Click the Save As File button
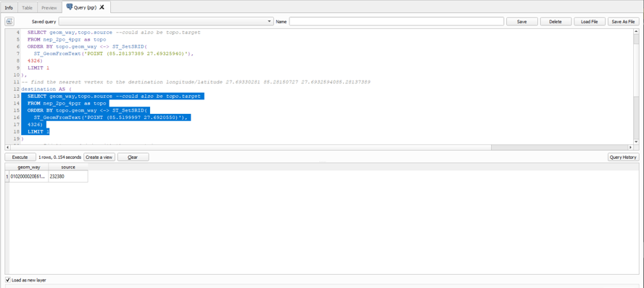 [623, 21]
